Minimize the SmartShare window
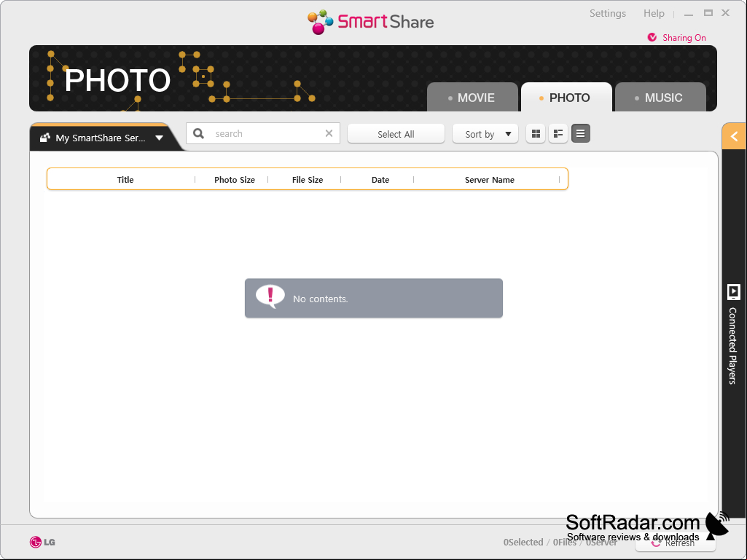 689,14
